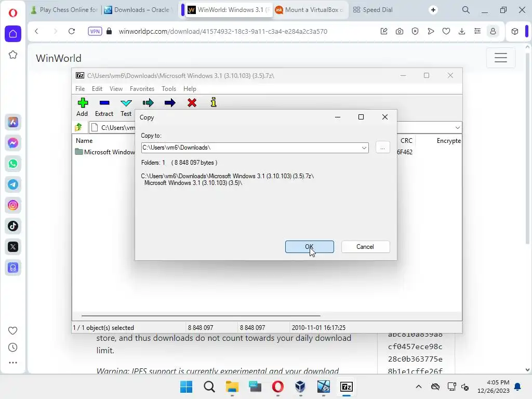
Task: Expand the Copy to path dropdown
Action: [364, 148]
